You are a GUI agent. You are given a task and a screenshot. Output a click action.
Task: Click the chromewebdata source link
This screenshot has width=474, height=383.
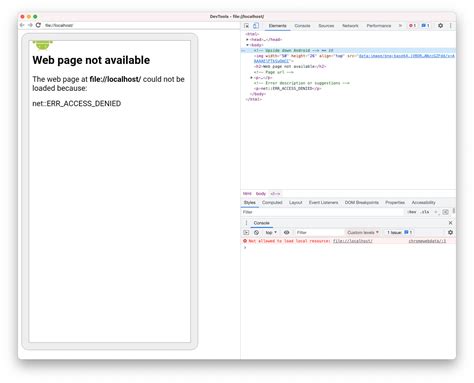click(x=427, y=241)
